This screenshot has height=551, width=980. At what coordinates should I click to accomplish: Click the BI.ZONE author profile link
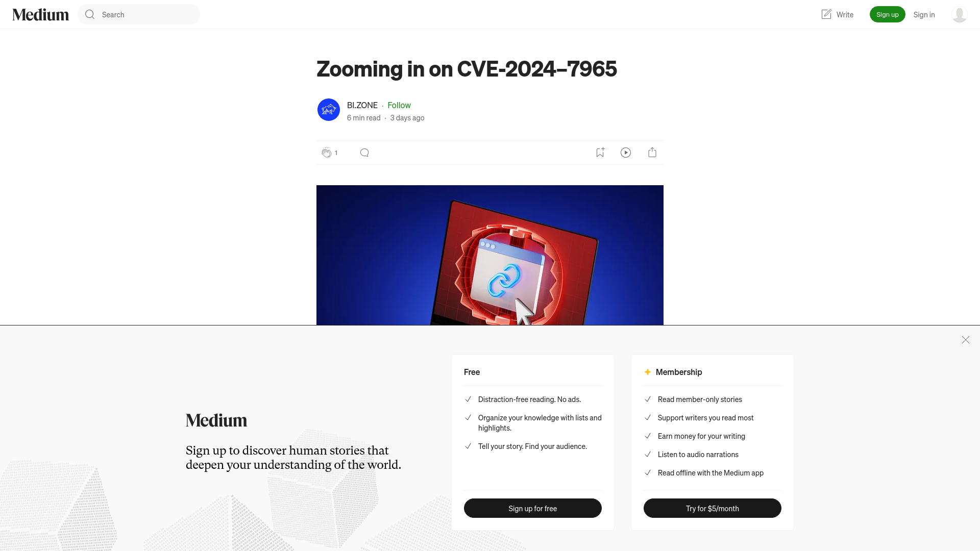(x=362, y=105)
